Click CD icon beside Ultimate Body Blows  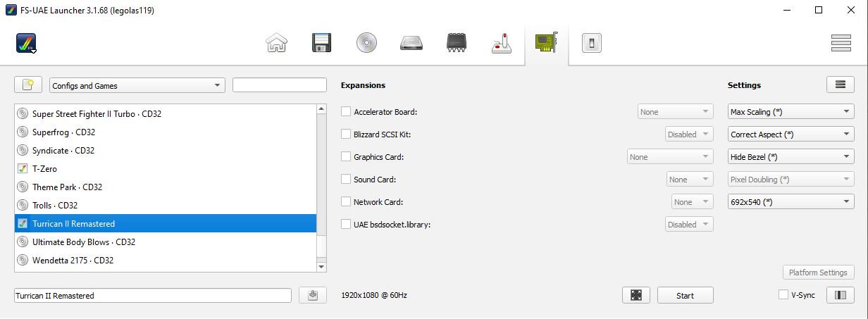pos(23,242)
